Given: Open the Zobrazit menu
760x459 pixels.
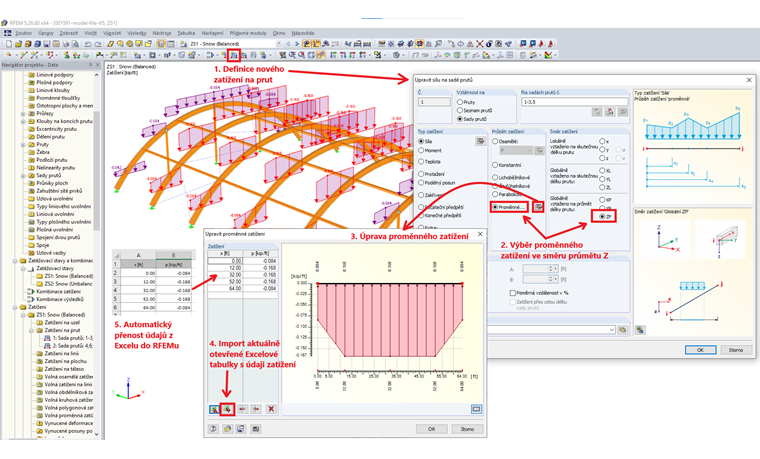Looking at the screenshot, I should [x=68, y=33].
